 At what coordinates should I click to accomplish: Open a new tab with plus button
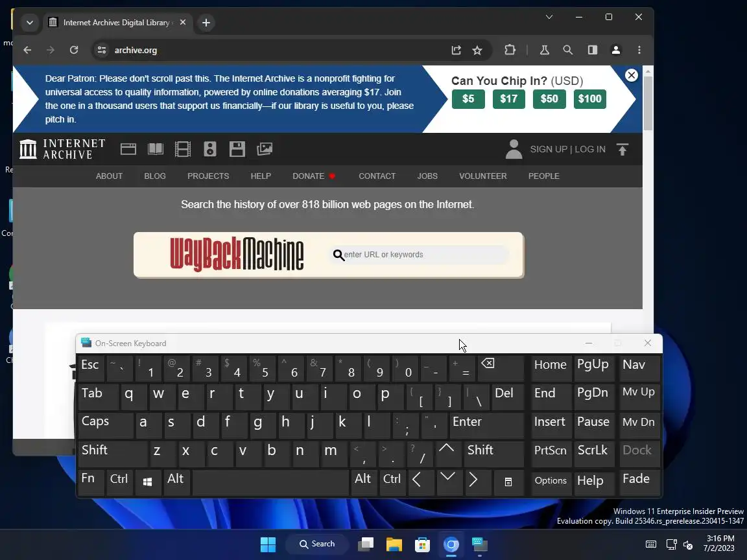[x=206, y=23]
